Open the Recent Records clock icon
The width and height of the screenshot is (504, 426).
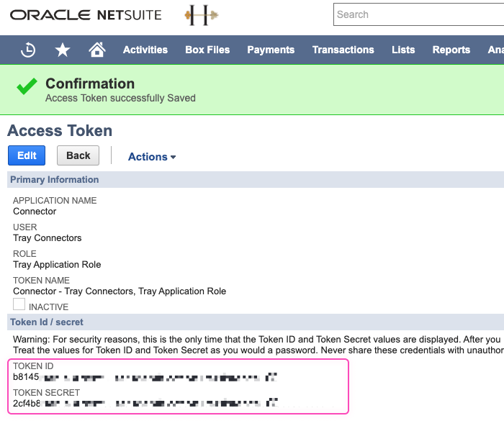pyautogui.click(x=28, y=50)
